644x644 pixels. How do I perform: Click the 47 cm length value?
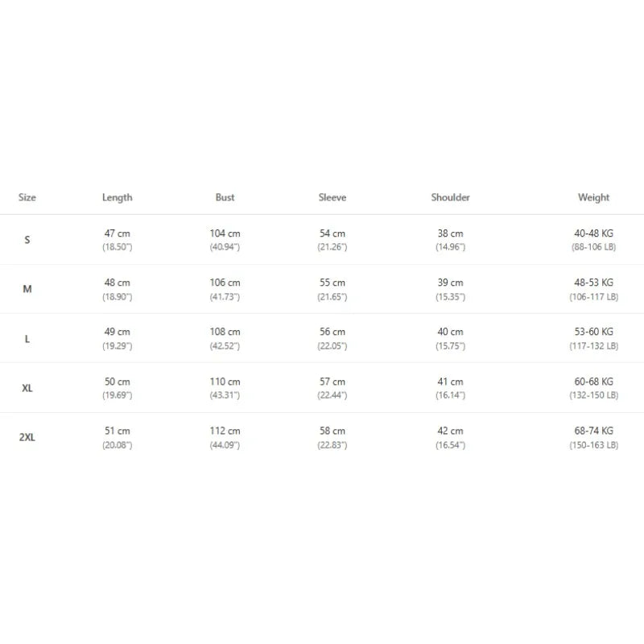118,233
